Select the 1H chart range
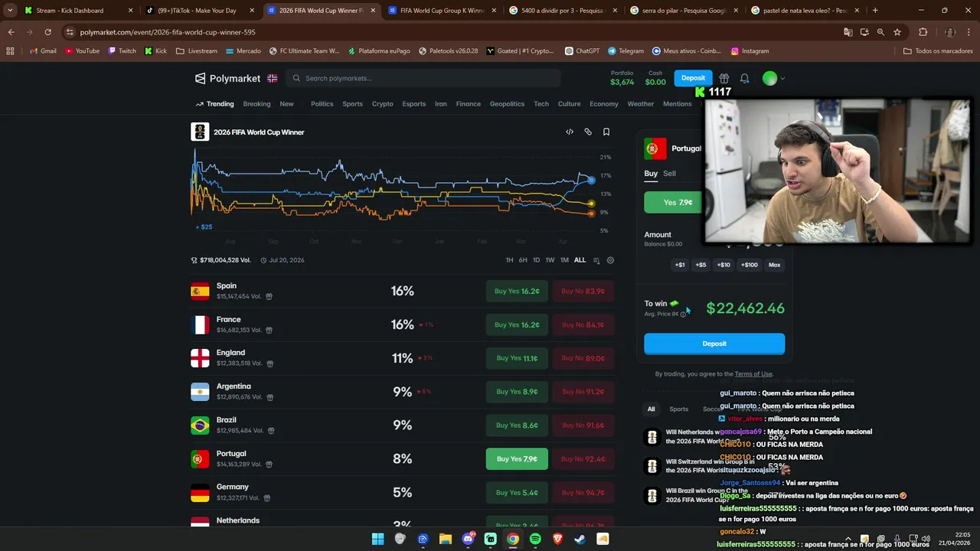Screen dimensions: 980x551 tap(509, 260)
